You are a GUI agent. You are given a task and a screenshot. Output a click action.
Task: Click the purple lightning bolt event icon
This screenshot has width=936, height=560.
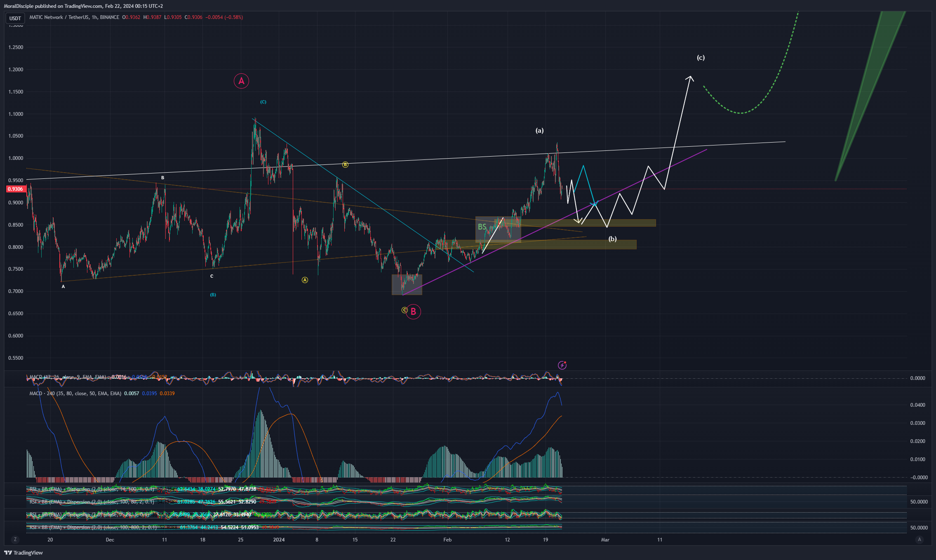[562, 365]
